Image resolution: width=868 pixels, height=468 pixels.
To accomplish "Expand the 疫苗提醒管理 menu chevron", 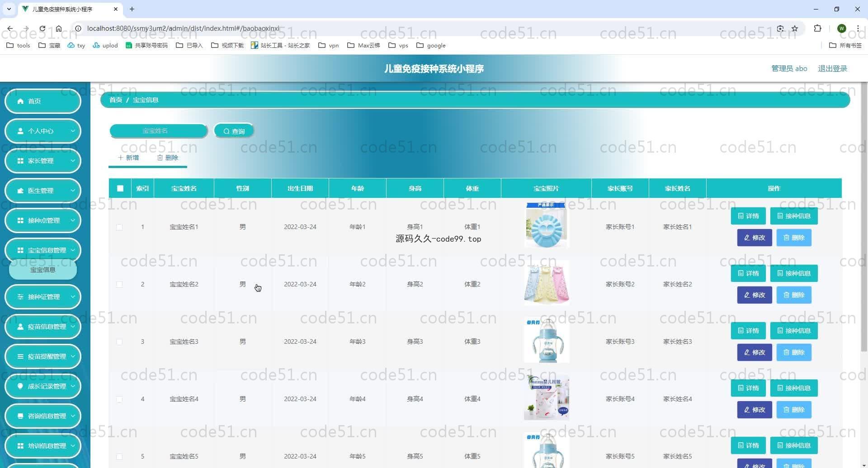I will pyautogui.click(x=72, y=356).
